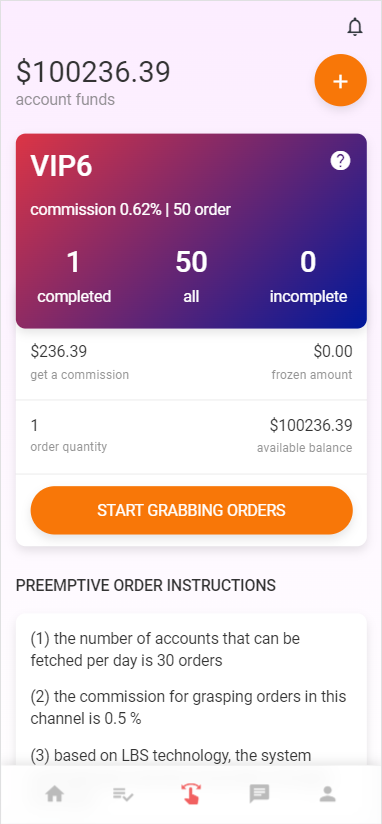Tap the all orders count of 50
The height and width of the screenshot is (824, 382).
(191, 262)
